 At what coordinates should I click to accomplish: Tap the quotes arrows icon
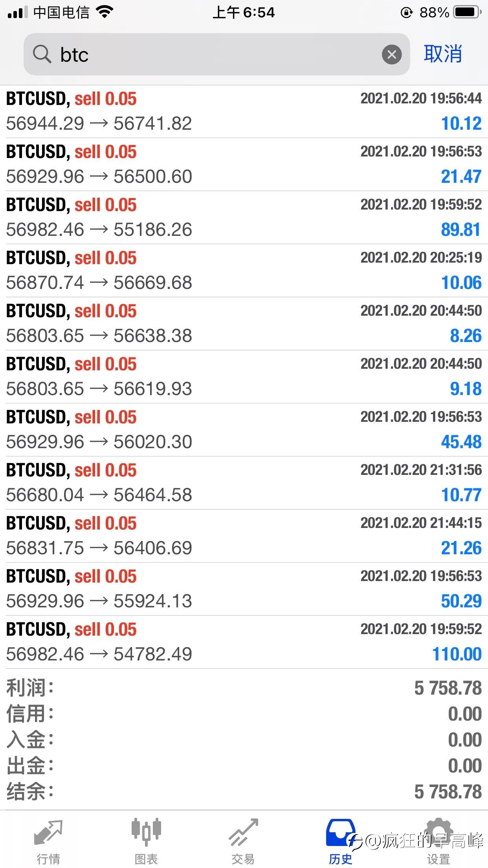pyautogui.click(x=48, y=832)
